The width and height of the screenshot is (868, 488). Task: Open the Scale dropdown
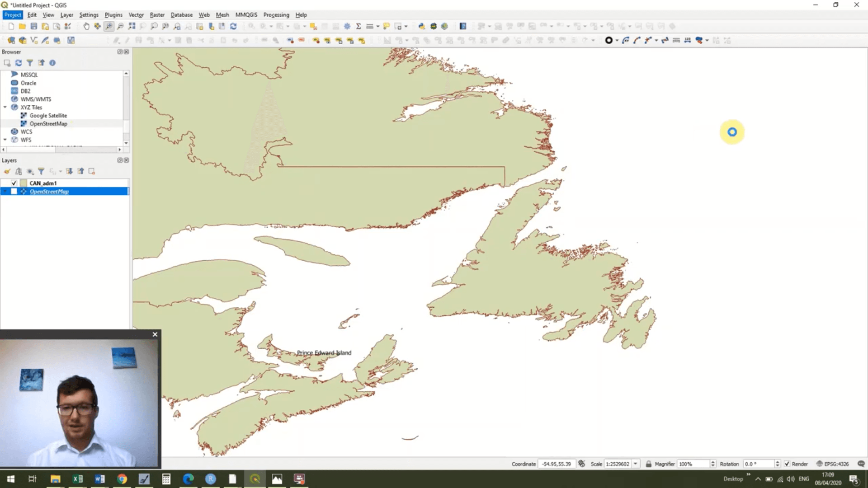tap(635, 464)
